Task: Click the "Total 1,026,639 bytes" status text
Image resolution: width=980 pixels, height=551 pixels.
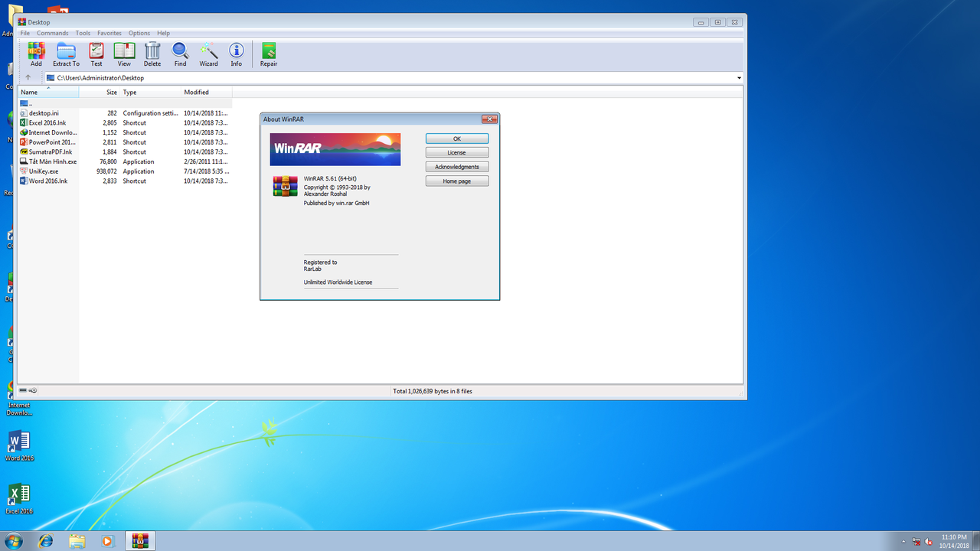Action: pos(433,391)
